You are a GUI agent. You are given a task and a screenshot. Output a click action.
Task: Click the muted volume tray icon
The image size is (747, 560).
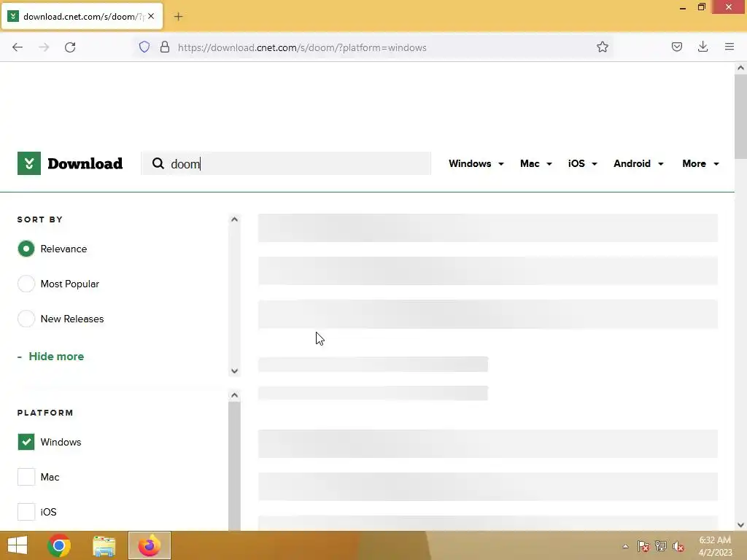pyautogui.click(x=678, y=546)
